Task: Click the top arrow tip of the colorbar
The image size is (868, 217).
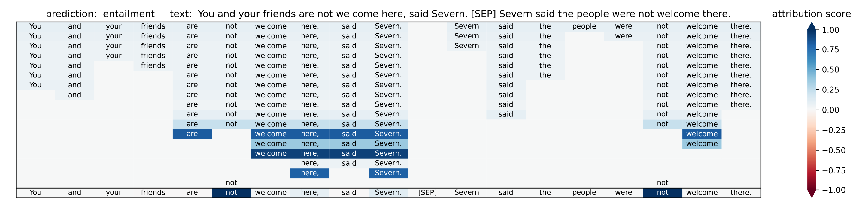Action: tap(812, 24)
